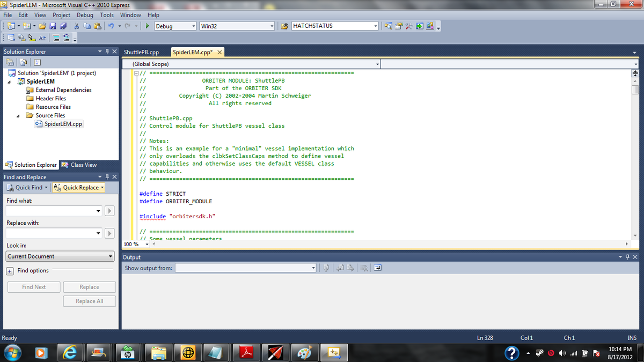Click the Open File folder icon
Viewport: 644px width, 362px height.
click(42, 26)
